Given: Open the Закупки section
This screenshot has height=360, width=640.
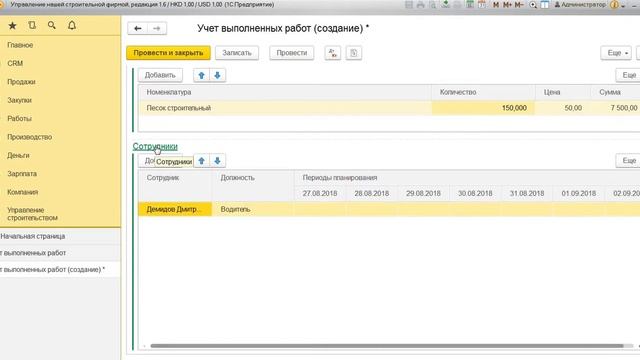Looking at the screenshot, I should [x=19, y=100].
